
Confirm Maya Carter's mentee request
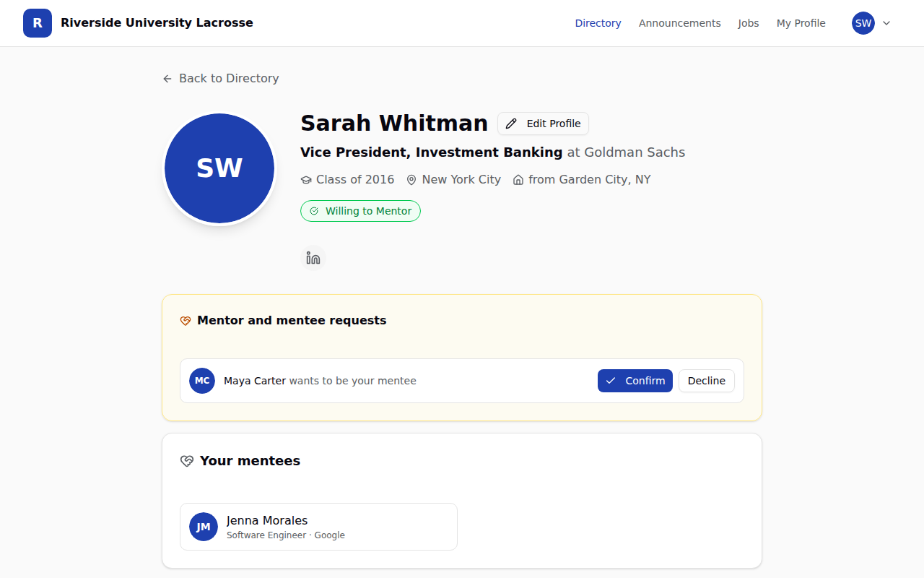pos(635,381)
